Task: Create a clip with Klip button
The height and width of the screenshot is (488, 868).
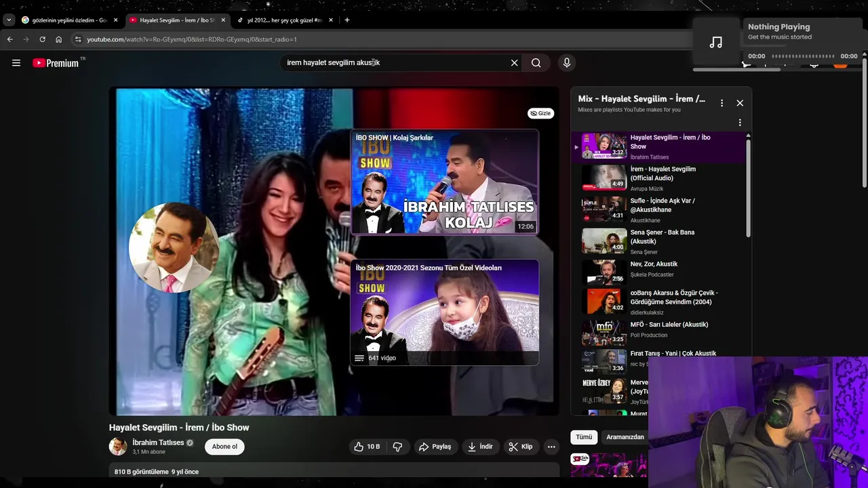Action: tap(521, 447)
